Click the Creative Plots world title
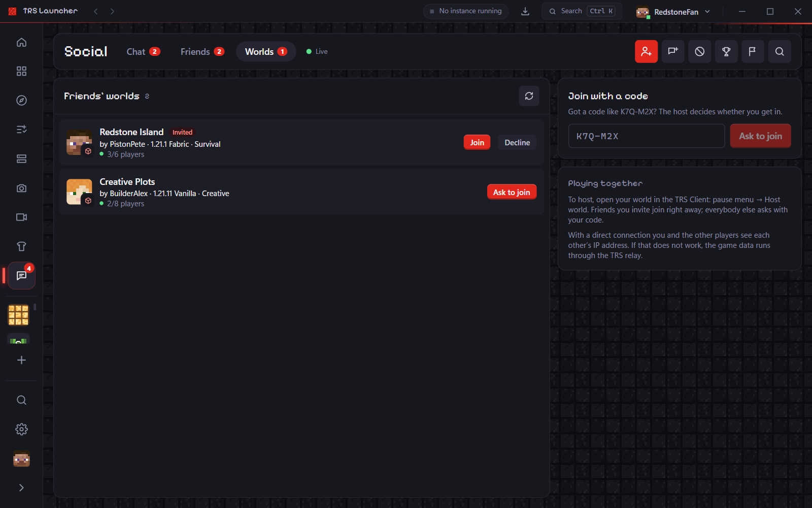Image resolution: width=812 pixels, height=508 pixels. tap(127, 182)
